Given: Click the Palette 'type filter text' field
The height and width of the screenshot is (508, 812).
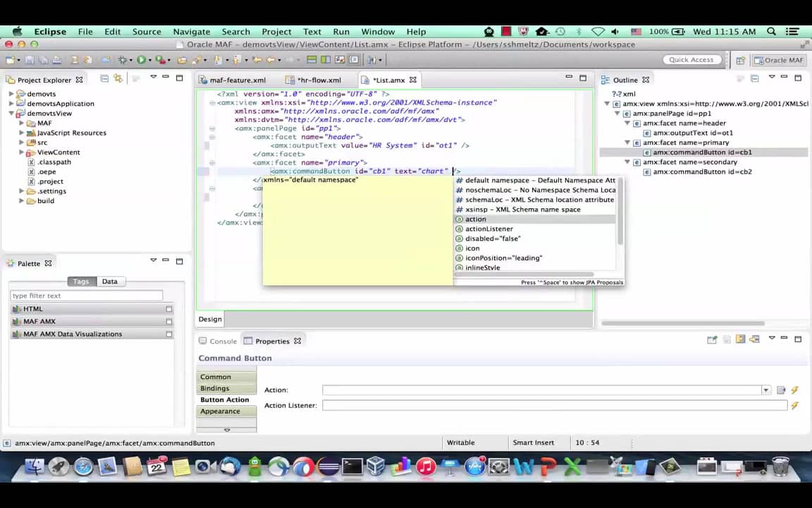Looking at the screenshot, I should tap(87, 296).
